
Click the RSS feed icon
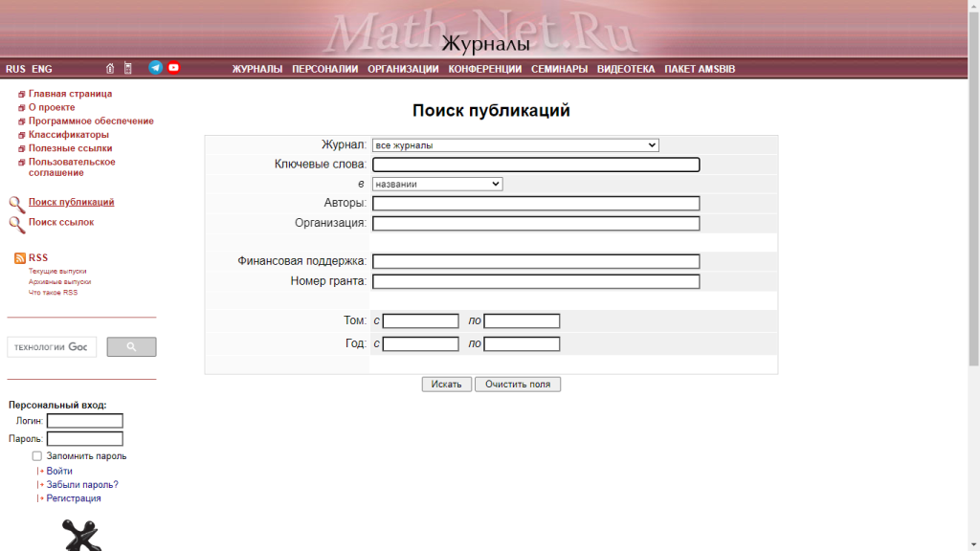pyautogui.click(x=20, y=258)
